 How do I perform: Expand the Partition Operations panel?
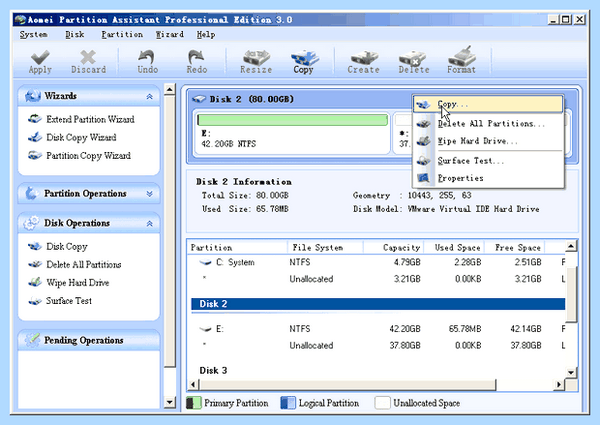(x=150, y=194)
